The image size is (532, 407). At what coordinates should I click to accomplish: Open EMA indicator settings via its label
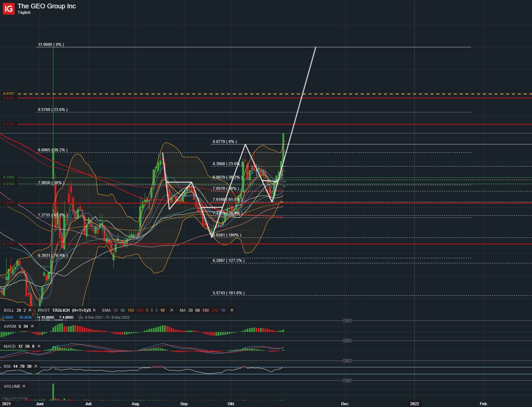[106, 310]
